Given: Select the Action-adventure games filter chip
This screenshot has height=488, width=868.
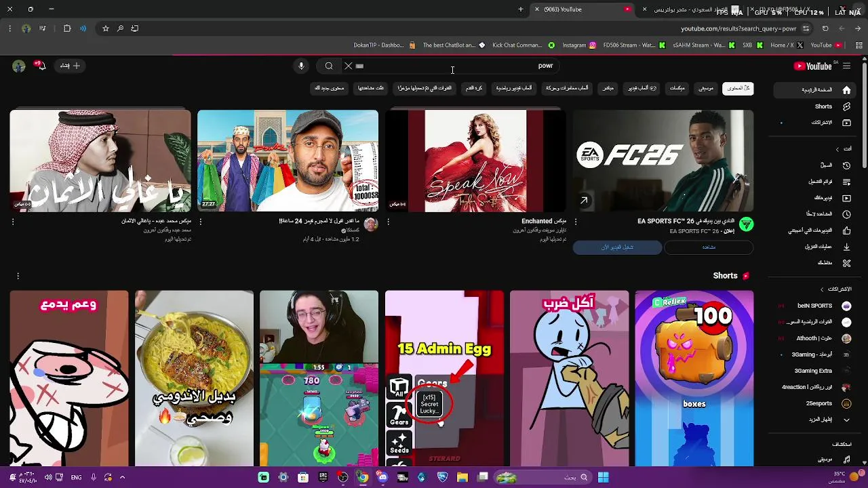Looking at the screenshot, I should click(568, 88).
